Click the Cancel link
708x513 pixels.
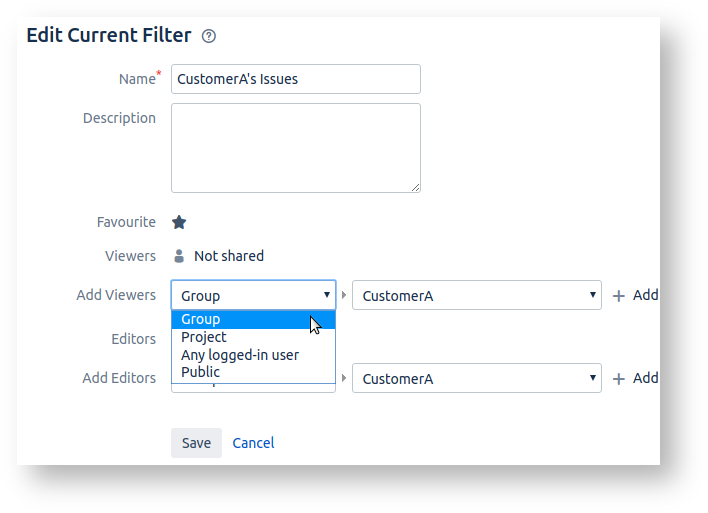coord(253,443)
